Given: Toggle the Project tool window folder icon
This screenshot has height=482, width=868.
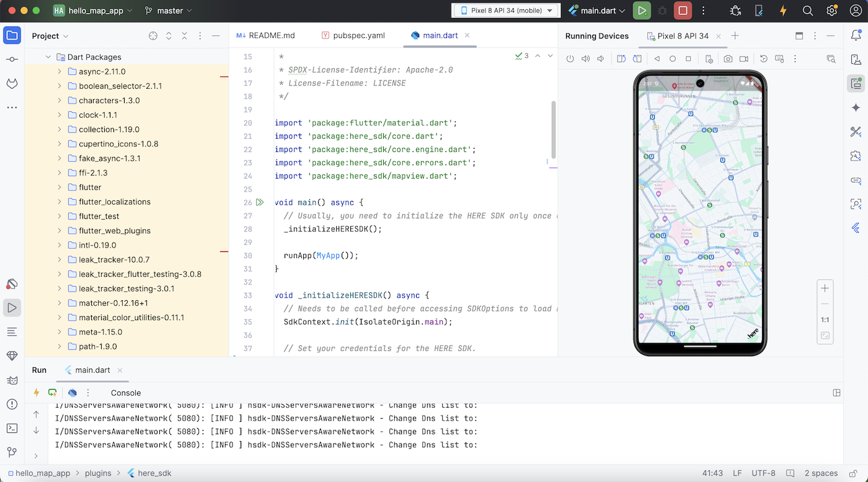Looking at the screenshot, I should pyautogui.click(x=12, y=35).
